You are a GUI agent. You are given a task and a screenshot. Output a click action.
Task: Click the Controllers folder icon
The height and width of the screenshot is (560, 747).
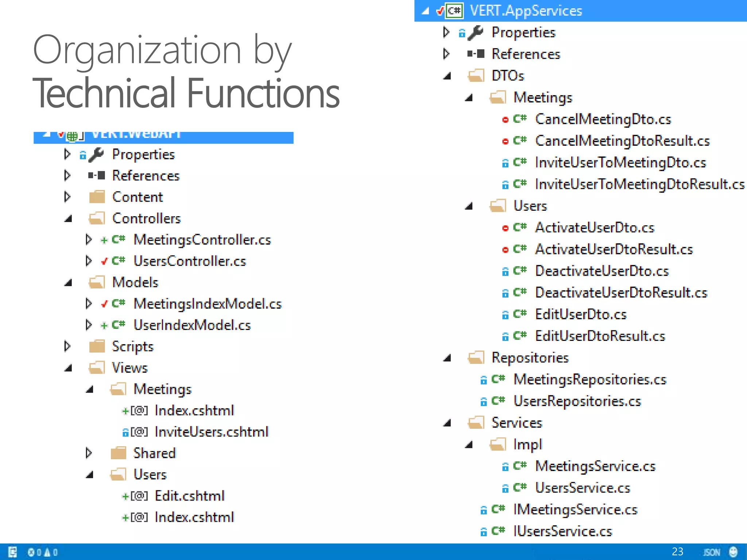pyautogui.click(x=97, y=218)
